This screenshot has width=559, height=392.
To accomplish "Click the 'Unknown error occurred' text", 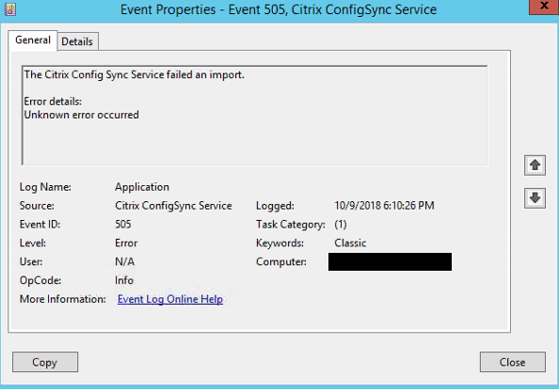I will [81, 115].
